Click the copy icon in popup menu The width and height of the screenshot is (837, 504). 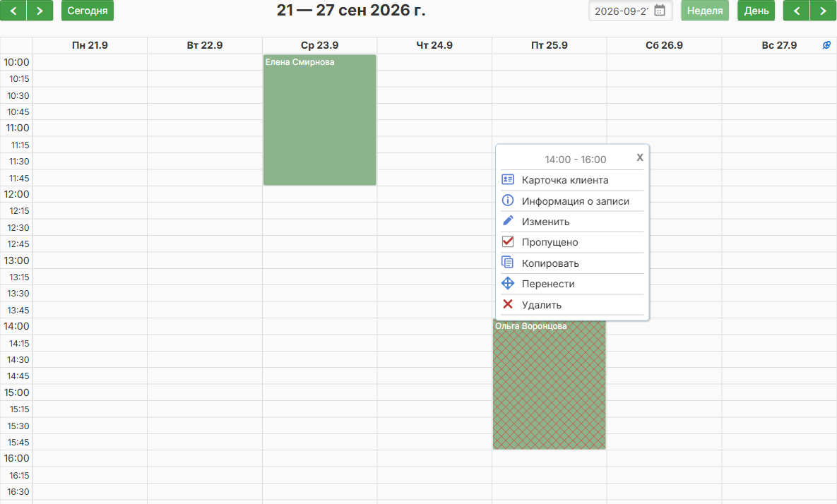pos(508,263)
